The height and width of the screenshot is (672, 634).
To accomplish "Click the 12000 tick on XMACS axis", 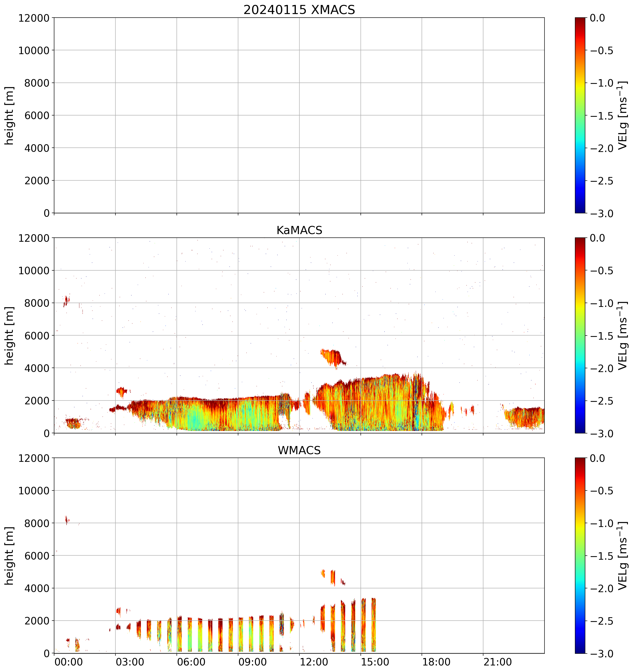I will [34, 18].
